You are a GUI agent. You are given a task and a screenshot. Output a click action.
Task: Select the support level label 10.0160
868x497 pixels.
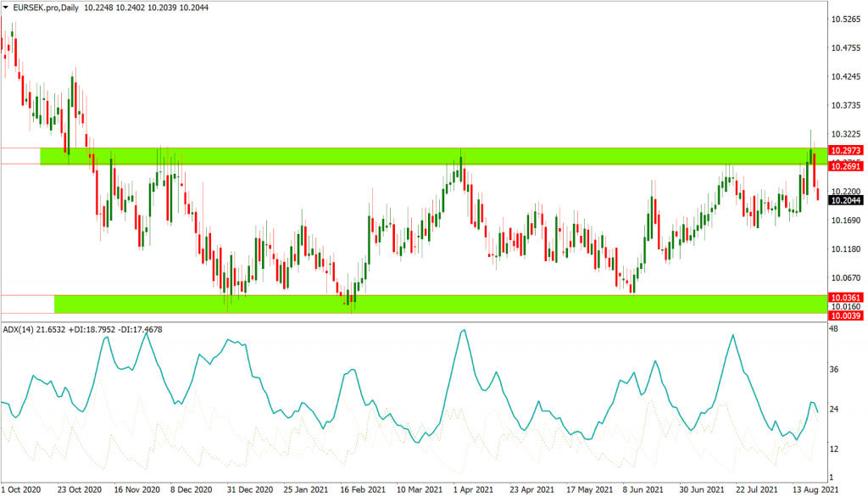[846, 308]
